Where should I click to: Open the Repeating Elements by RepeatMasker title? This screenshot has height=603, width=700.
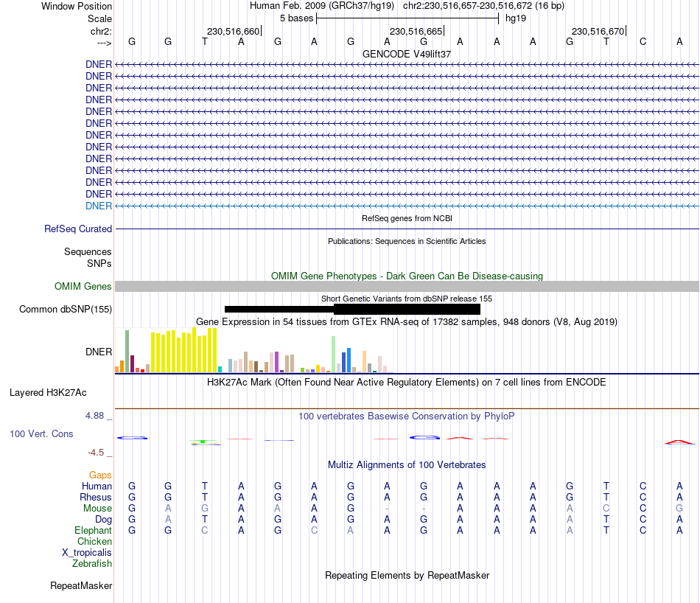pos(407,575)
